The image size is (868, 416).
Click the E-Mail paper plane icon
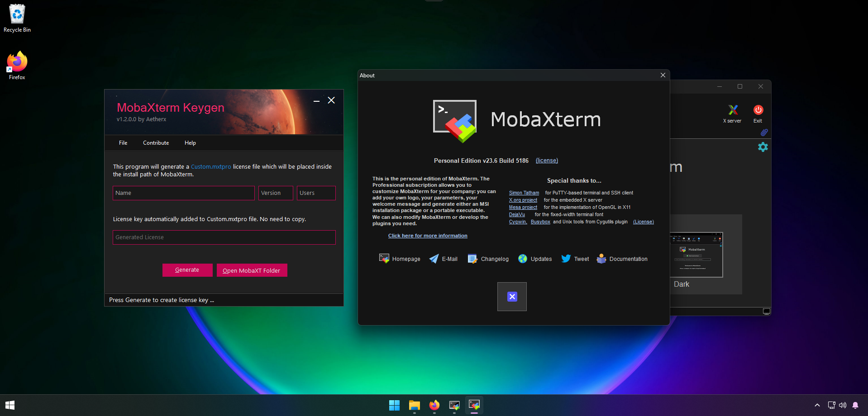pyautogui.click(x=434, y=259)
